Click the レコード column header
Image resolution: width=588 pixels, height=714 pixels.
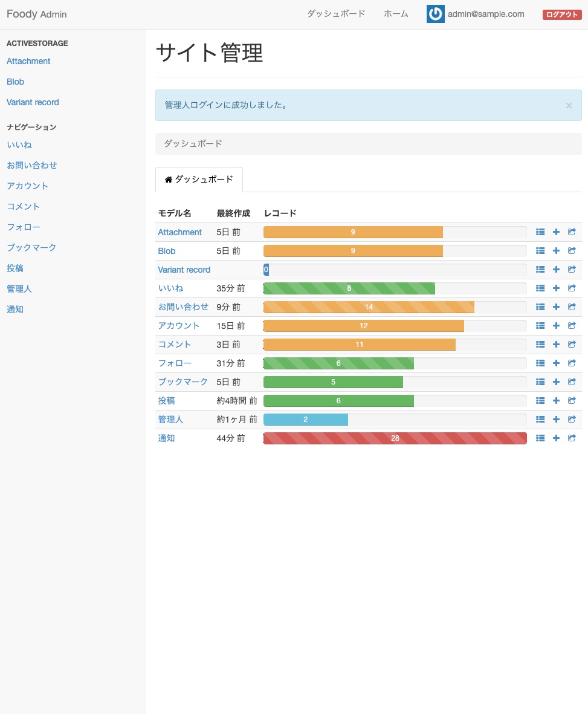click(280, 213)
